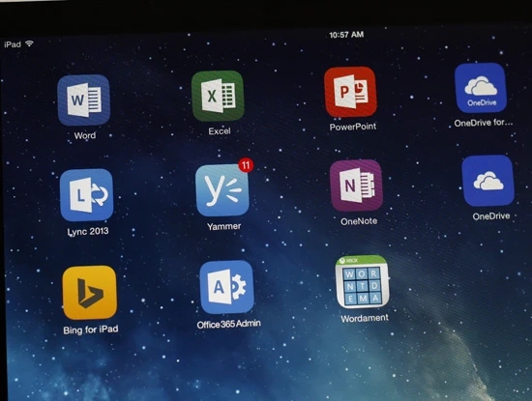Click the 'PowerPoint' label text
Viewport: 532px width, 401px height.
pos(353,127)
